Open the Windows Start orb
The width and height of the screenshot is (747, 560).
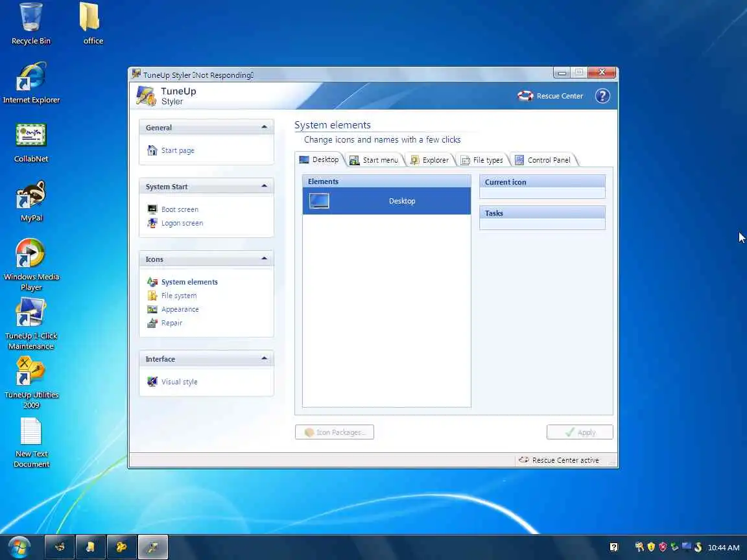coord(19,547)
